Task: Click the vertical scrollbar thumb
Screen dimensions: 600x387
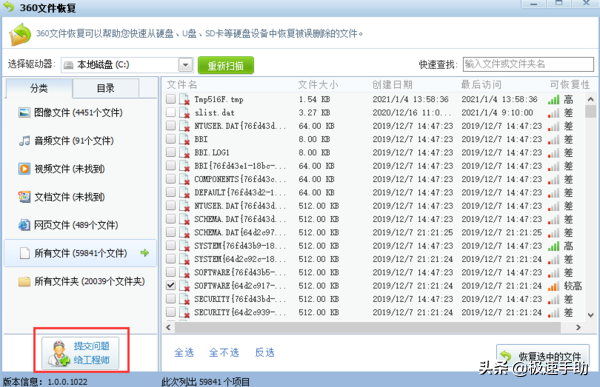Action: (x=590, y=111)
